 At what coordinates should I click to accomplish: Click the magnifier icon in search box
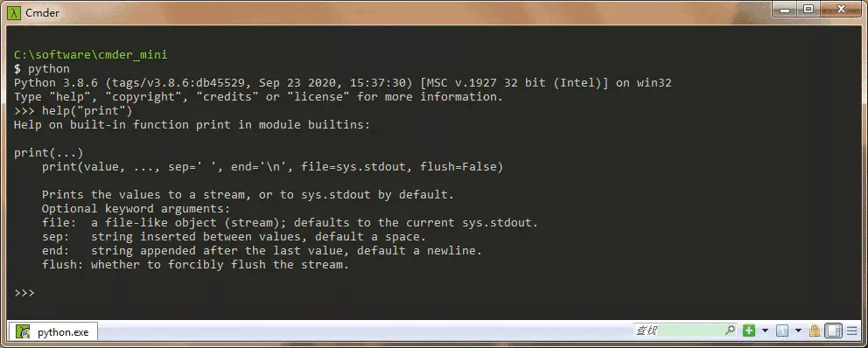731,331
